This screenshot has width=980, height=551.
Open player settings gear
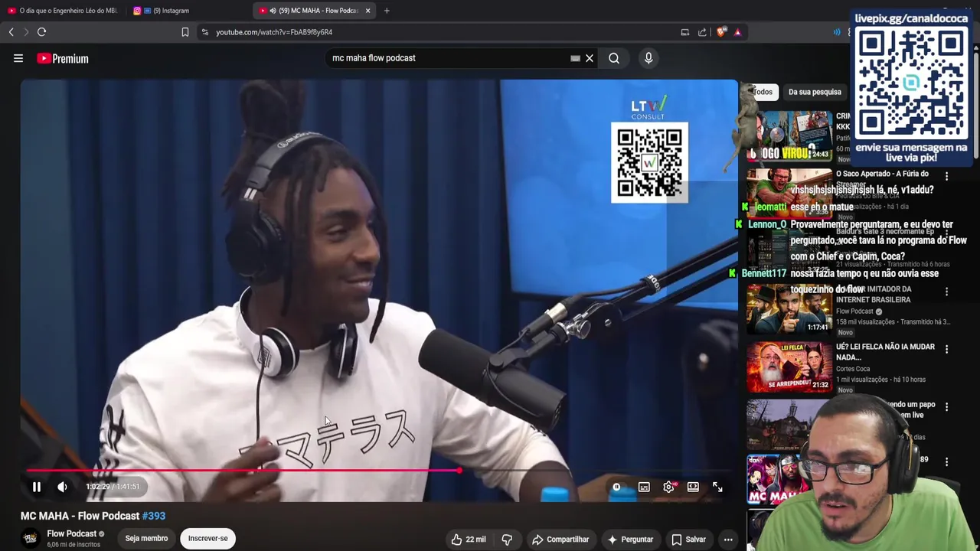click(x=669, y=487)
